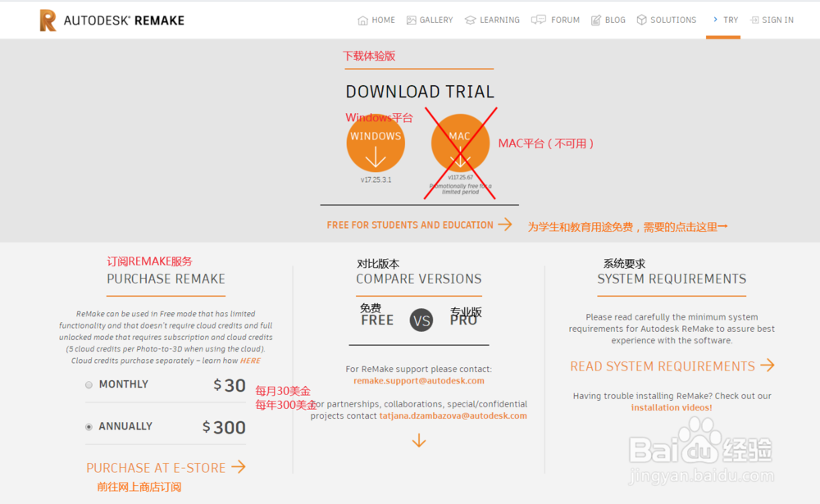Click the chevron beside TRY

click(715, 20)
